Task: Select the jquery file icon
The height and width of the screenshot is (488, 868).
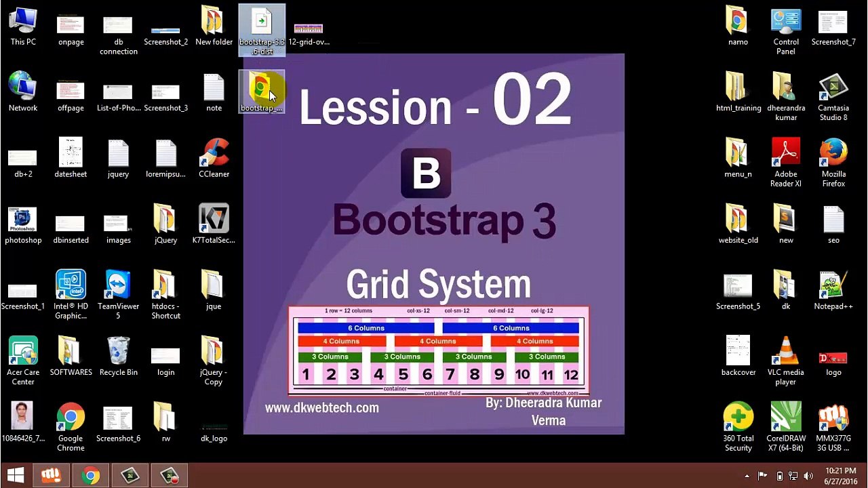Action: click(x=118, y=159)
